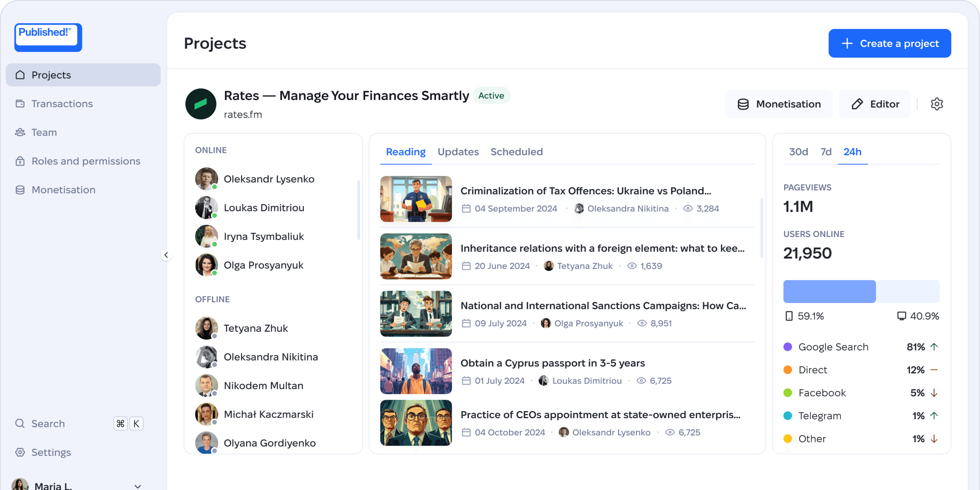Switch to the Scheduled tab
The width and height of the screenshot is (980, 490).
[x=516, y=152]
